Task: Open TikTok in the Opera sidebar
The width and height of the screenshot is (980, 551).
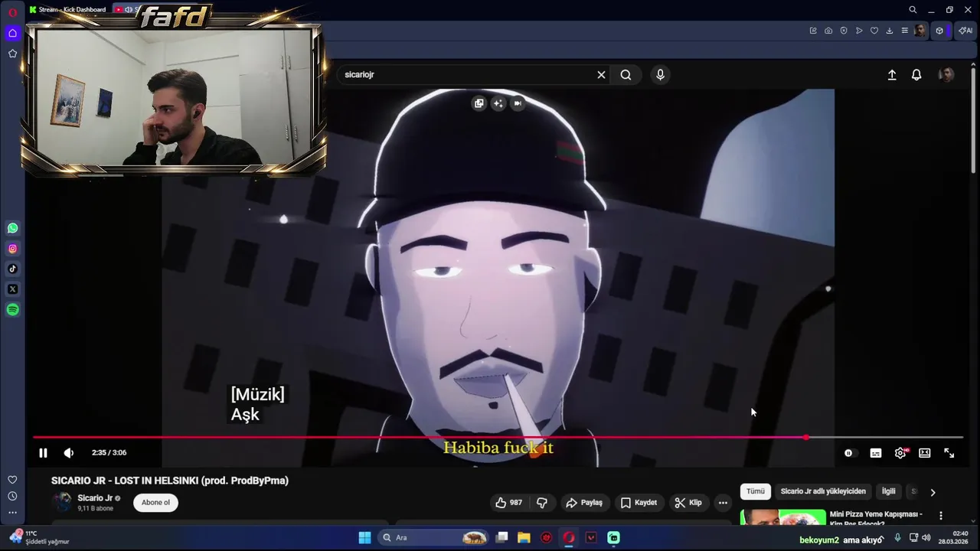Action: [x=12, y=269]
